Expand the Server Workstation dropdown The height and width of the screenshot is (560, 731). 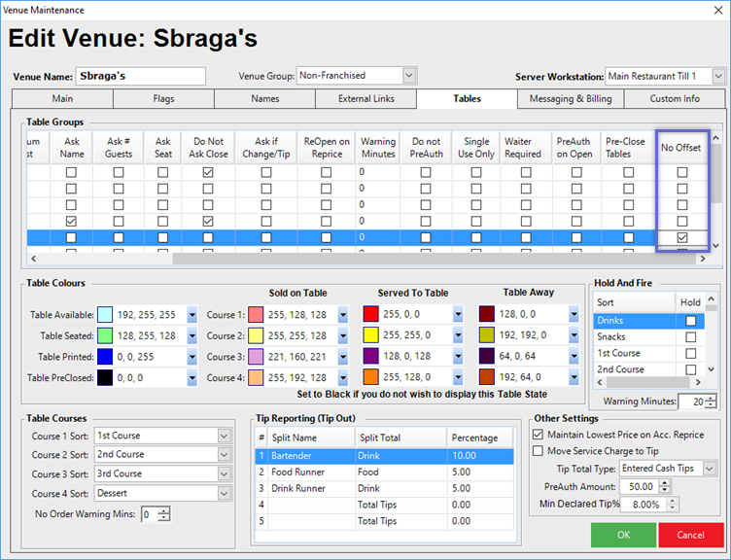pyautogui.click(x=718, y=76)
